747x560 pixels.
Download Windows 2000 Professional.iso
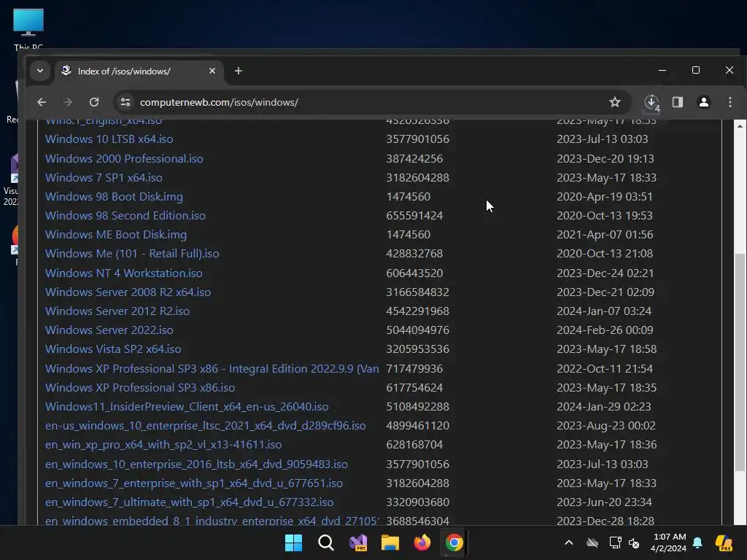coord(124,158)
